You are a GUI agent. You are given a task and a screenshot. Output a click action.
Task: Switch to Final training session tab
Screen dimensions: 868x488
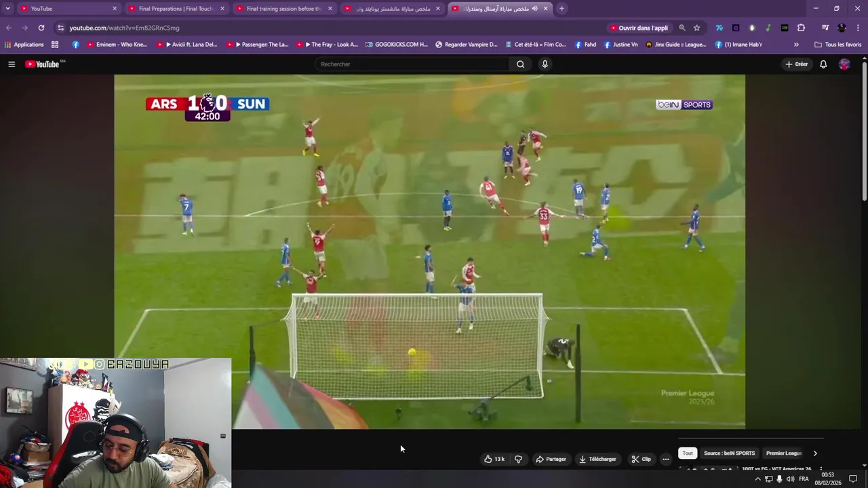pos(283,9)
